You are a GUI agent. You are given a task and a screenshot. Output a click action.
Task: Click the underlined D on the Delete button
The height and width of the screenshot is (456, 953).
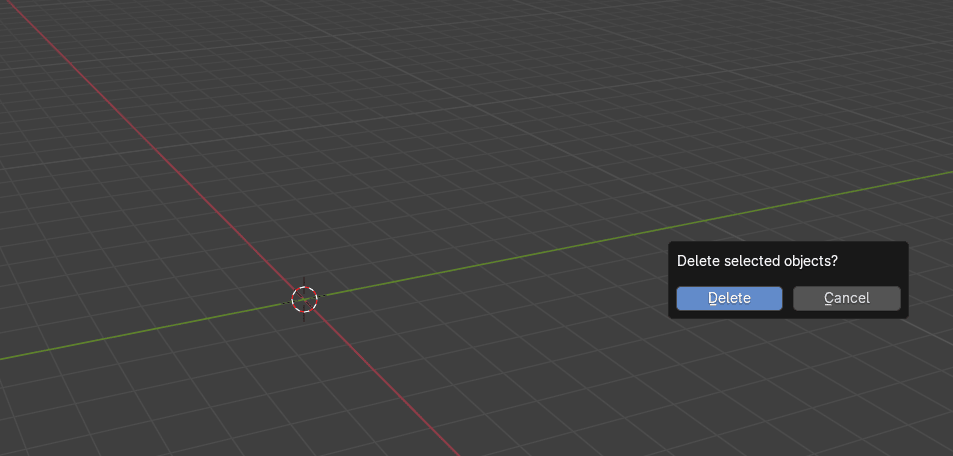click(x=712, y=298)
